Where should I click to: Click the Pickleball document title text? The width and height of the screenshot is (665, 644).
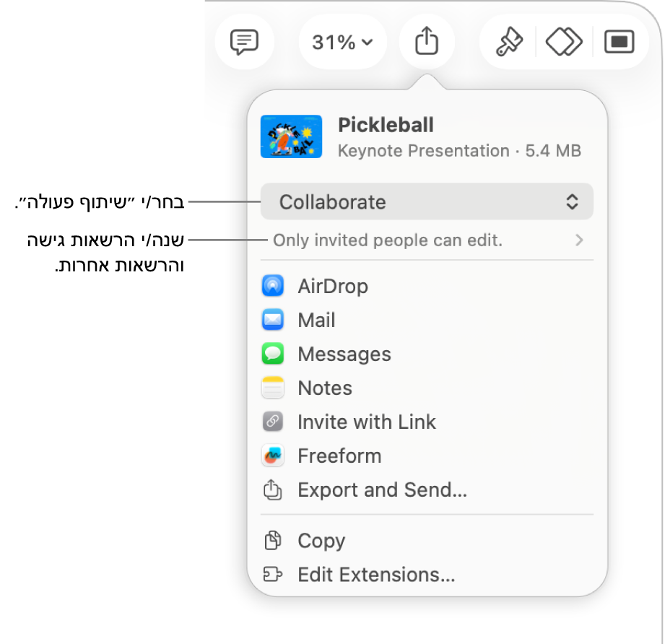pyautogui.click(x=386, y=125)
